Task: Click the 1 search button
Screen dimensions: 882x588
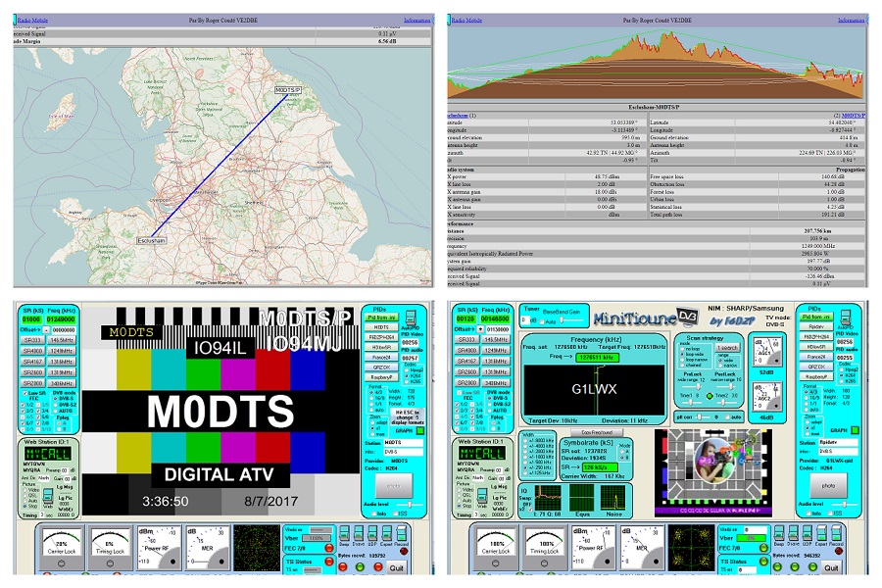Action: click(x=727, y=348)
